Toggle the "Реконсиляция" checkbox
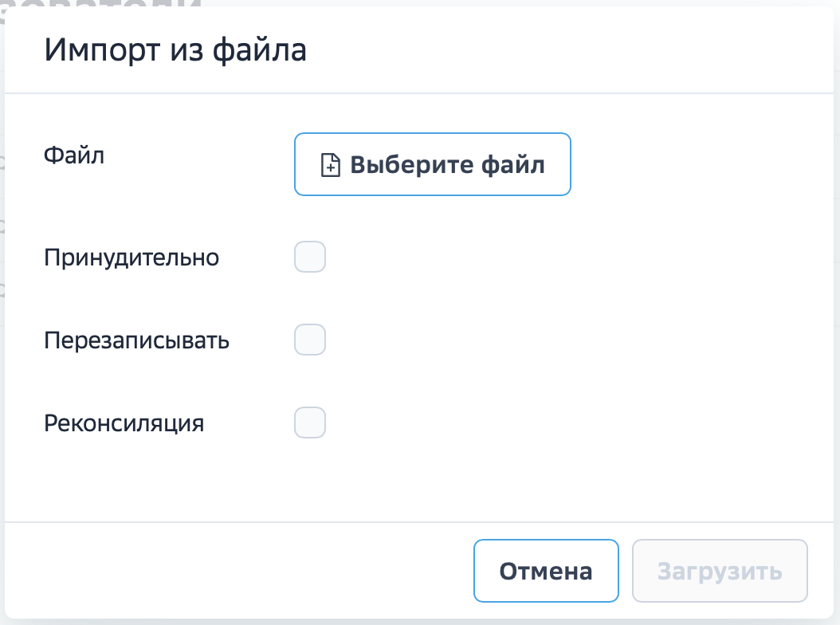 [310, 423]
